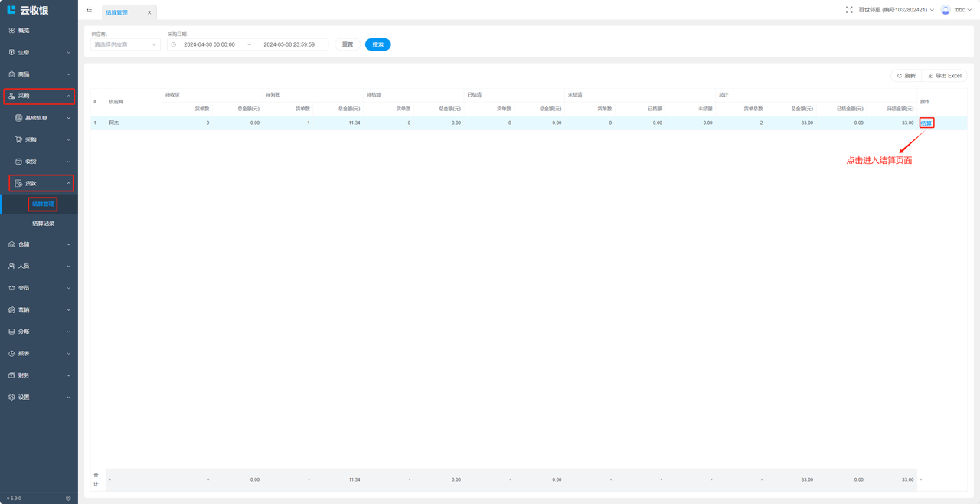Click the calendar icon in date range field
This screenshot has width=980, height=504.
point(174,44)
